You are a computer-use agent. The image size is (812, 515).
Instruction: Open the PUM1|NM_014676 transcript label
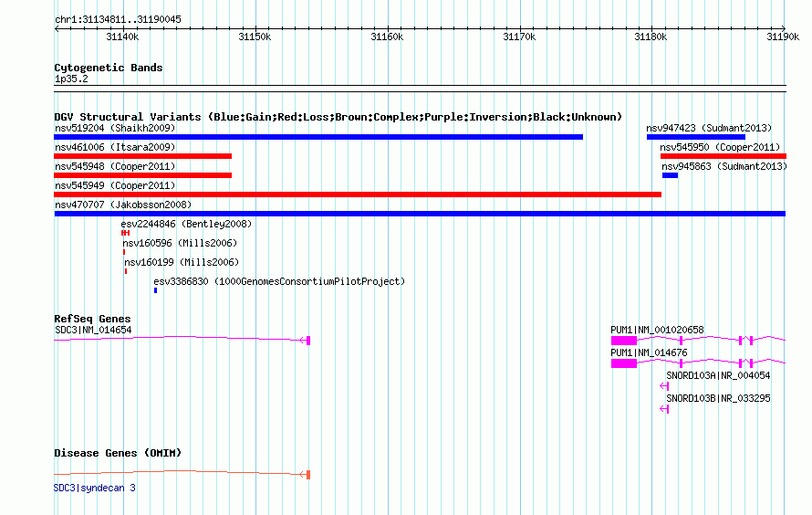tap(649, 352)
